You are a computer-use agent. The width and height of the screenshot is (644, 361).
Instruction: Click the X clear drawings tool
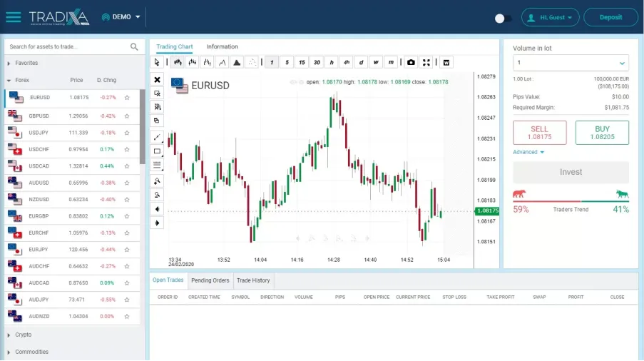coord(157,80)
